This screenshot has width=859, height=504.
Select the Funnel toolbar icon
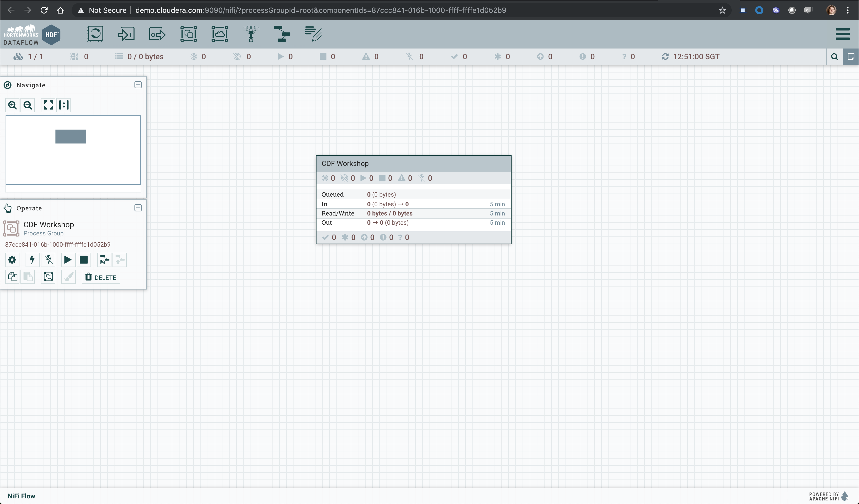pos(251,34)
